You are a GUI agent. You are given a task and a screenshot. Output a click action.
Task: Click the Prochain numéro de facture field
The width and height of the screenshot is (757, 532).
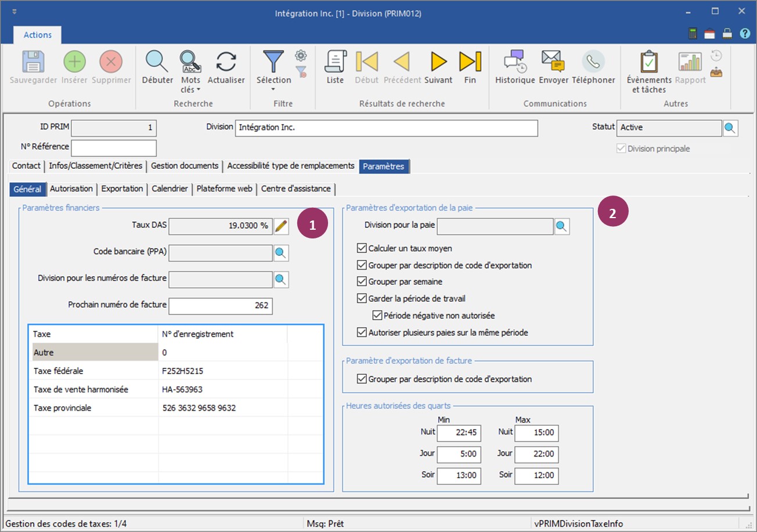pos(220,305)
